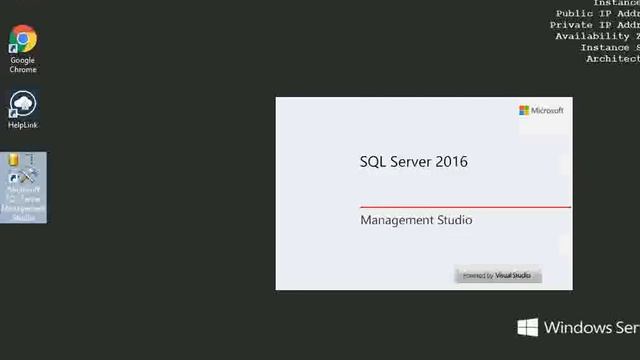
Task: Click the 'Powered by Visual Studio' badge
Action: (x=498, y=276)
